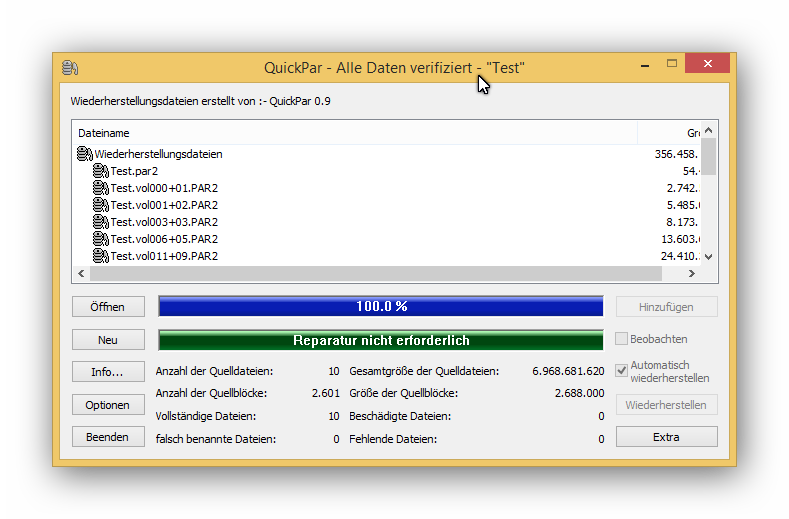Select the Wiederherstellungsdateien row
Image resolution: width=789 pixels, height=519 pixels.
[386, 154]
